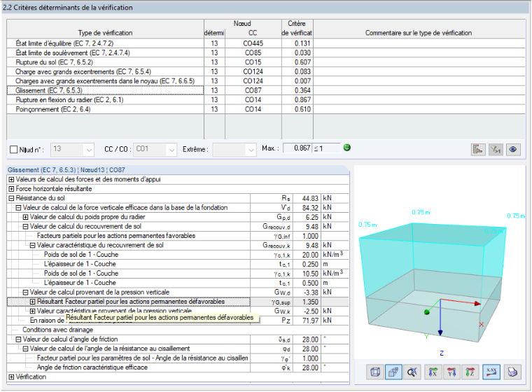Expand Force horizontale résultante row

click(11, 189)
